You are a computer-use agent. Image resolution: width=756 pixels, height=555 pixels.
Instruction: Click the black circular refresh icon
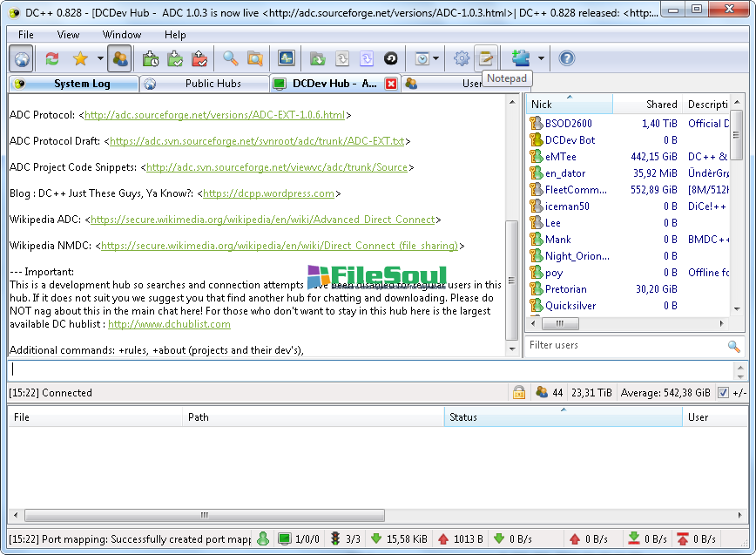(x=390, y=59)
